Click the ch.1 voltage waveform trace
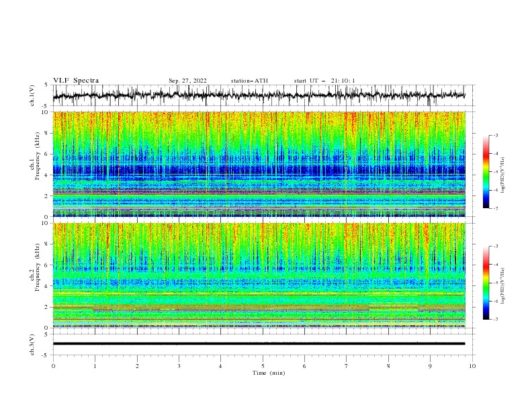Screen dimensions: 532x411 point(259,95)
